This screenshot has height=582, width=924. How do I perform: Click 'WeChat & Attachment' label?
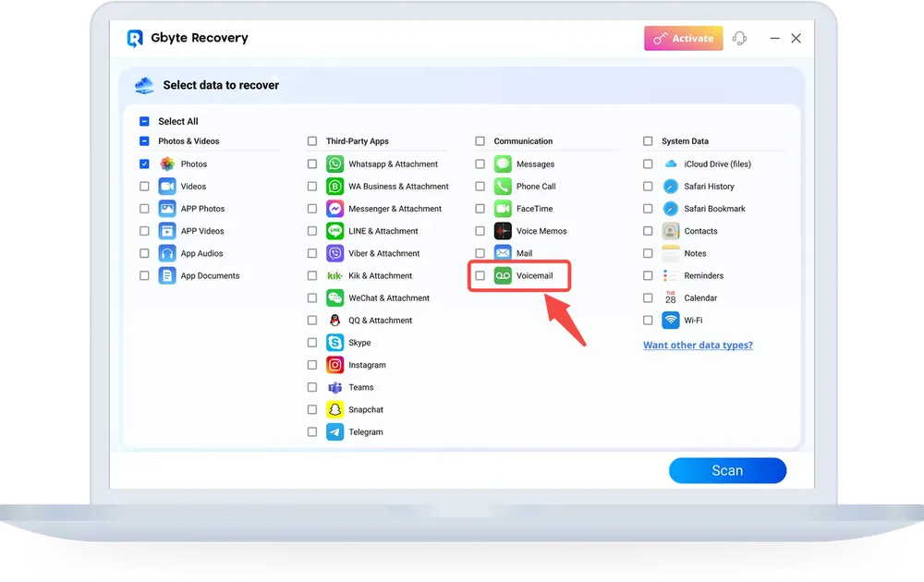tap(389, 298)
